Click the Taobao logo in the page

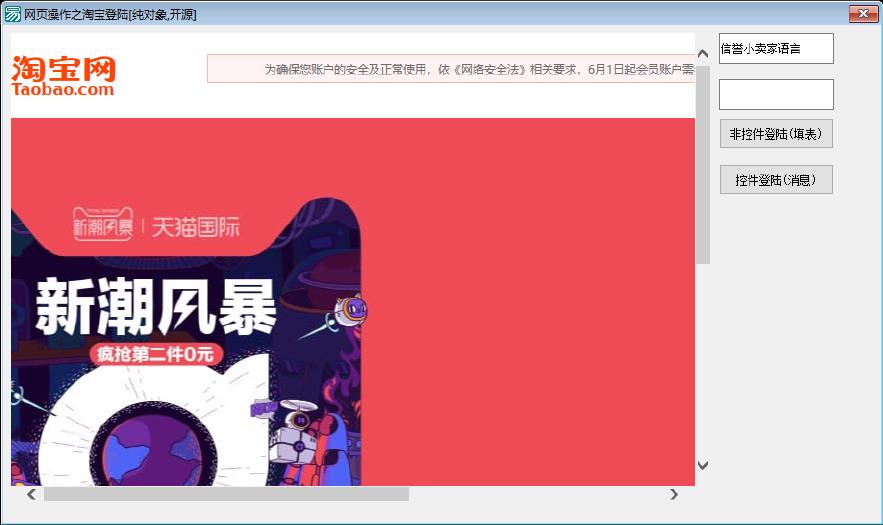click(63, 75)
